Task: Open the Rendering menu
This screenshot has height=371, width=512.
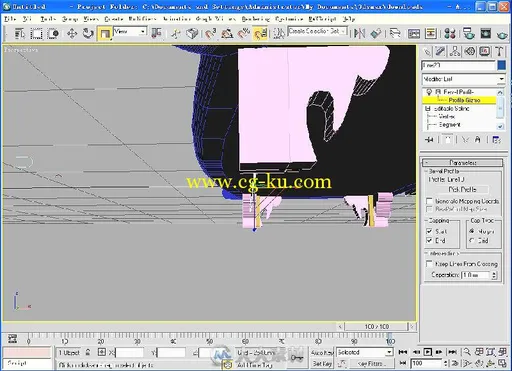Action: (256, 19)
